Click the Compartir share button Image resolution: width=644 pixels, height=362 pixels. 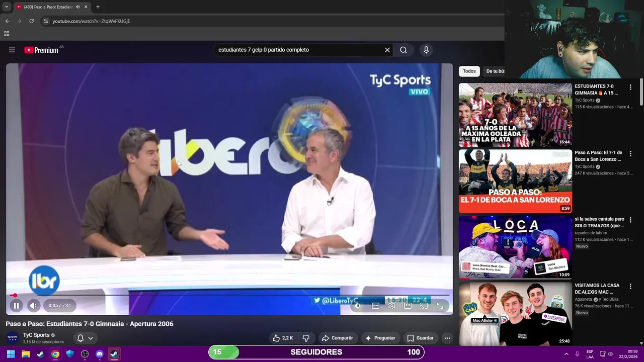(337, 338)
